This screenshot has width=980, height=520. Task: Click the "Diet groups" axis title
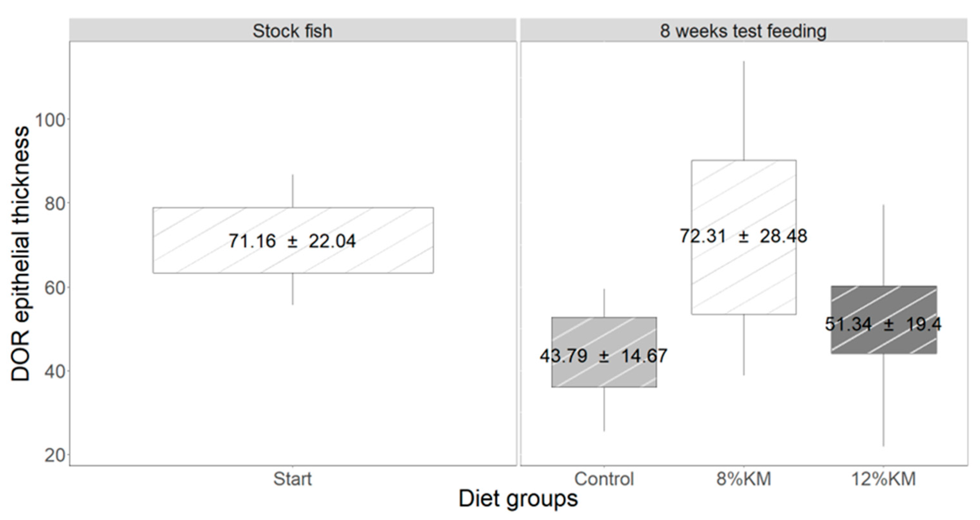518,499
